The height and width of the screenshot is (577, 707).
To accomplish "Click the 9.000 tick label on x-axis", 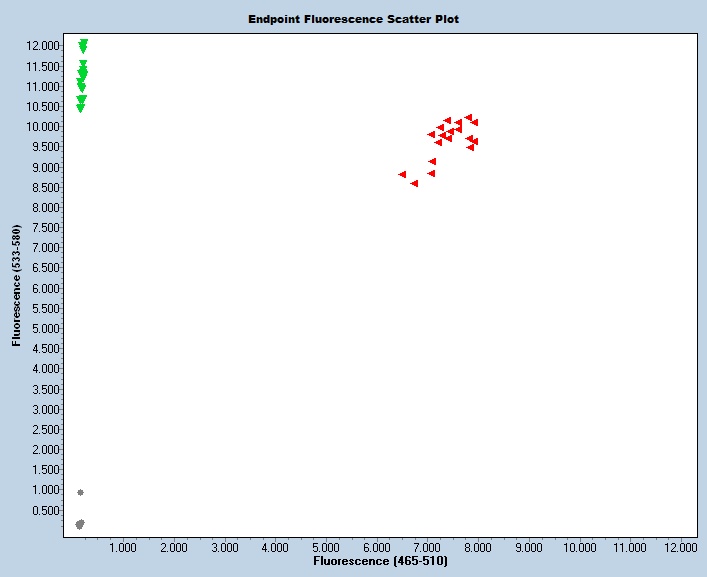I will 528,548.
